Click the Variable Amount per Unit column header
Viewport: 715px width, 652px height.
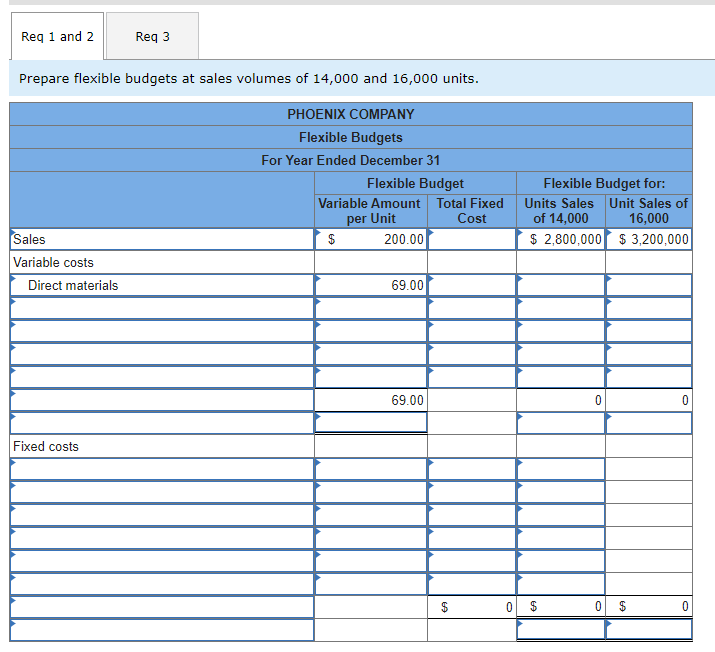pyautogui.click(x=370, y=211)
